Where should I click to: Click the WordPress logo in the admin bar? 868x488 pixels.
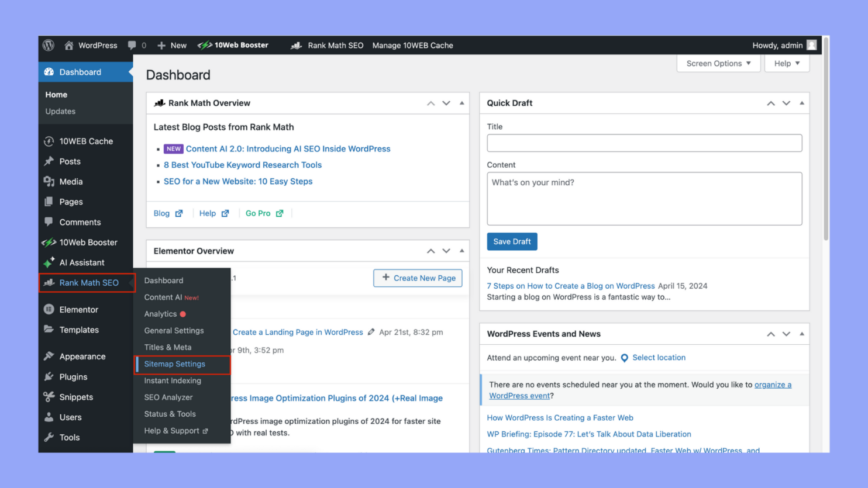pos(48,45)
